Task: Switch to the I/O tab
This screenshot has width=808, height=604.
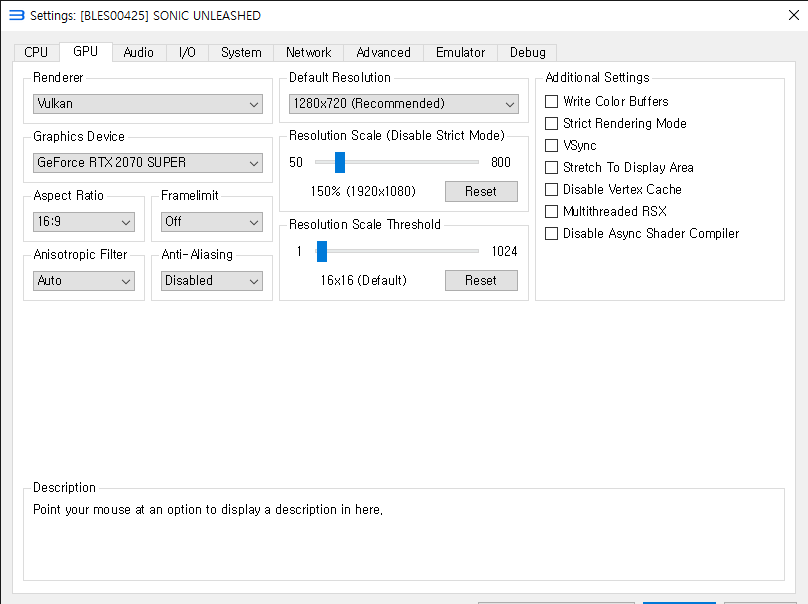Action: click(x=187, y=52)
